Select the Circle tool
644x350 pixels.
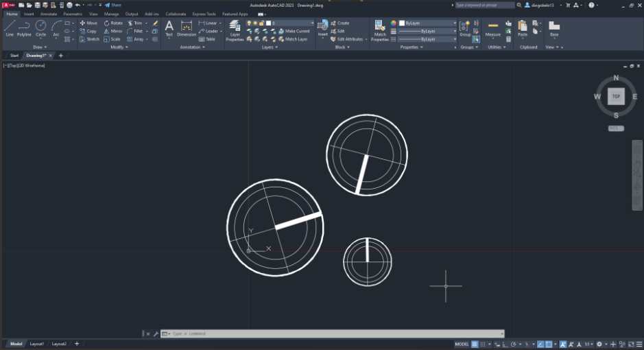tap(40, 27)
